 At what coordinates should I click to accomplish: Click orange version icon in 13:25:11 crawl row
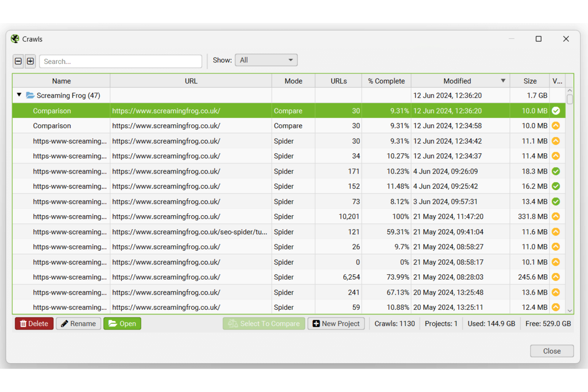556,307
